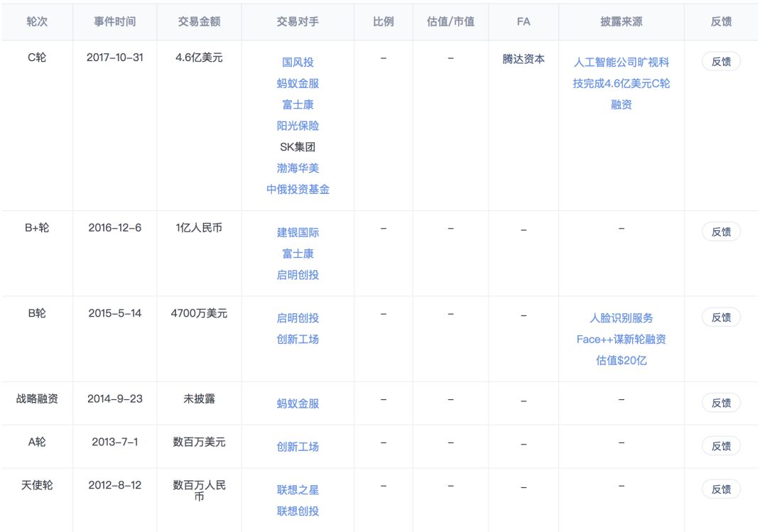Select SK集团 text in C轮 row
The width and height of the screenshot is (767, 532).
pos(298,147)
